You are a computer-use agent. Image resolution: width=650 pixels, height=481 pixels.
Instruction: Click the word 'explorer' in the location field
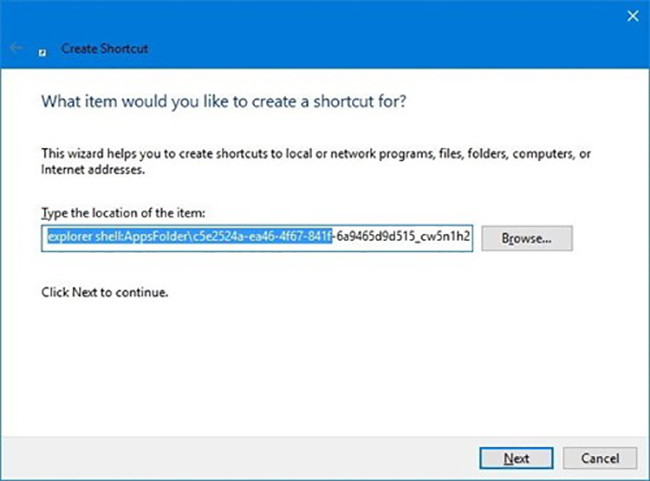(67, 238)
